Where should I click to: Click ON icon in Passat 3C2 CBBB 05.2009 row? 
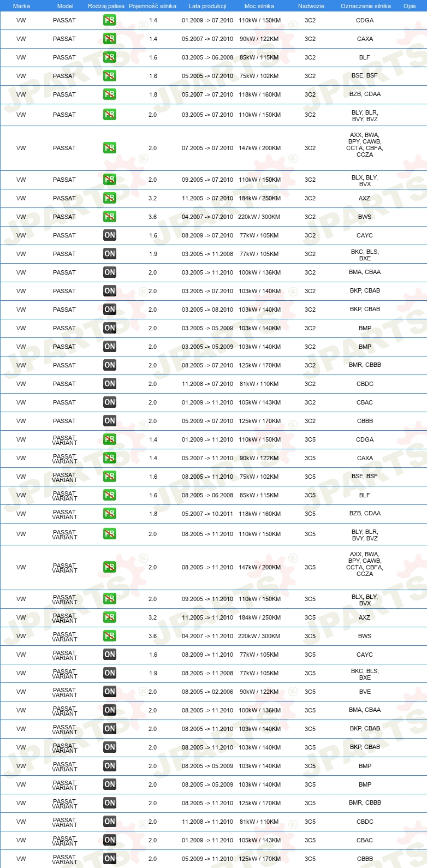(x=110, y=421)
